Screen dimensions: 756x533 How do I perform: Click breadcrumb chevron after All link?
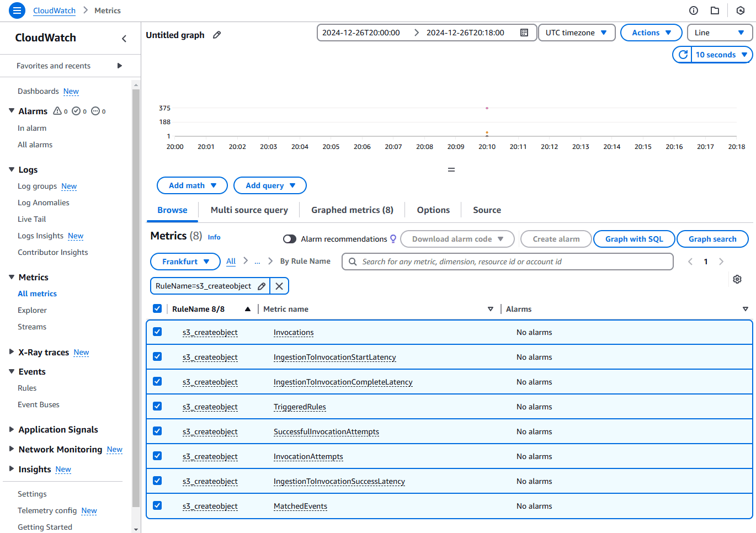246,261
